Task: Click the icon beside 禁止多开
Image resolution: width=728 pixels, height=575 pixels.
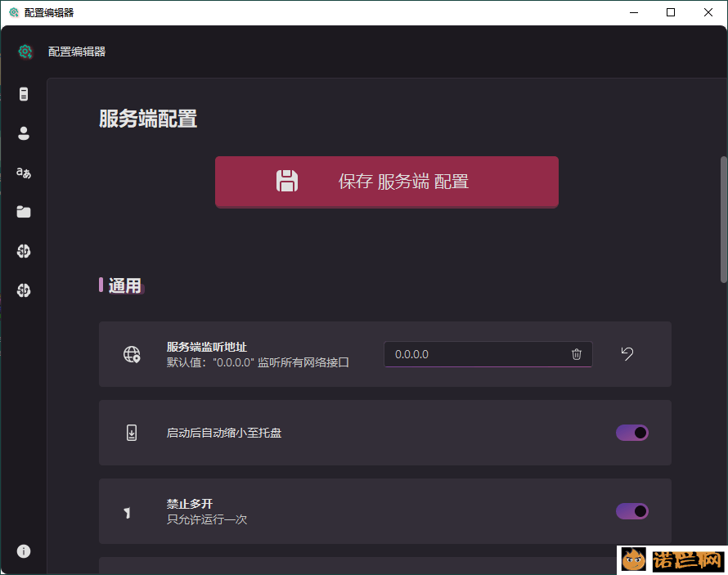Action: [128, 512]
